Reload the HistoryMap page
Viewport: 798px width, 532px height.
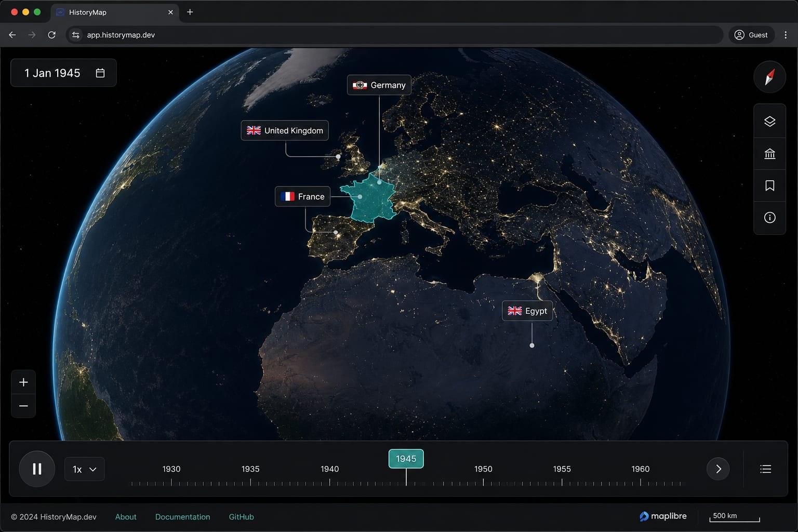[x=52, y=35]
